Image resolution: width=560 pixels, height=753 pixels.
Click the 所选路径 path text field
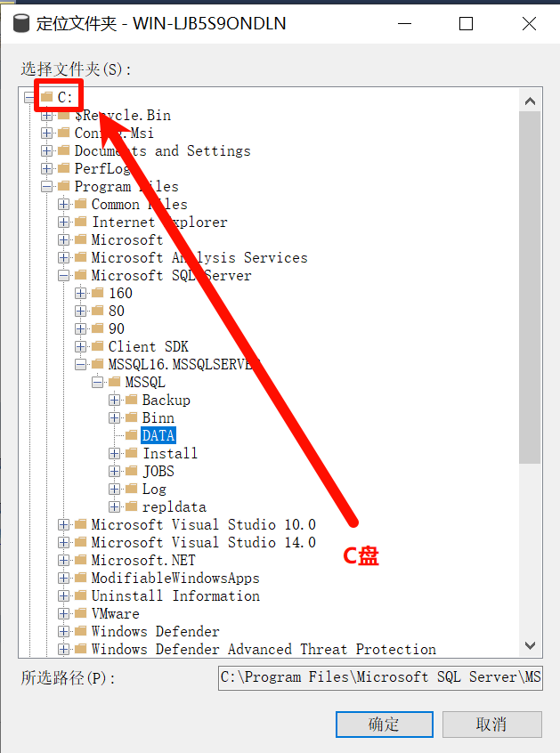[x=380, y=677]
